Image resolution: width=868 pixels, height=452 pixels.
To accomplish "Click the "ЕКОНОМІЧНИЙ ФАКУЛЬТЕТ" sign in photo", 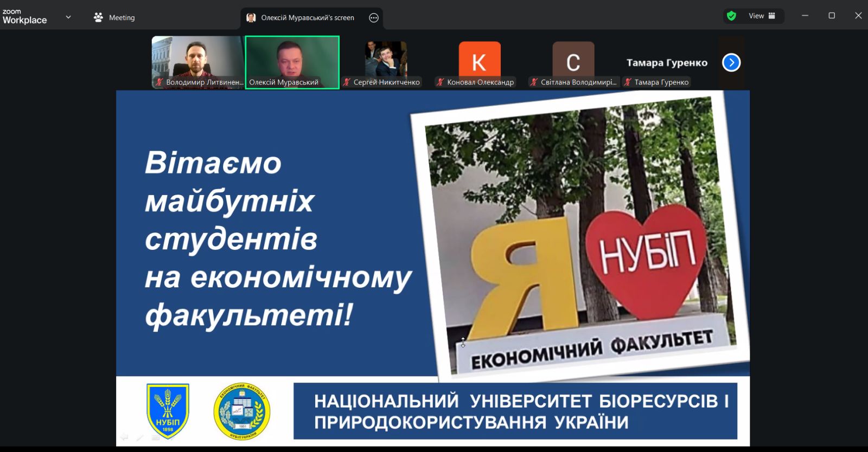I will (591, 351).
